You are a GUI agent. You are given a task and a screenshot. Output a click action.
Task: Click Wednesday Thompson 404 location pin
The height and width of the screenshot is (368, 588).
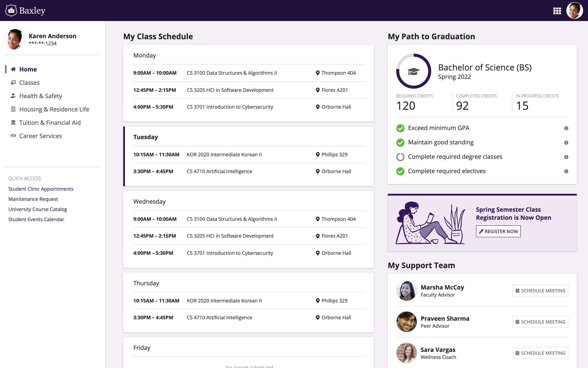tap(318, 219)
